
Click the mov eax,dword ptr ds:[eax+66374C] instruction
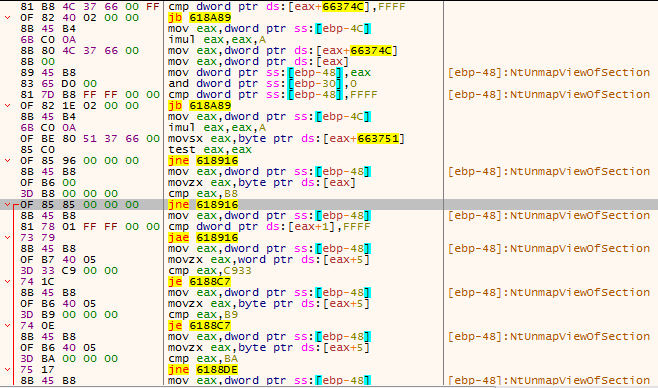[283, 51]
